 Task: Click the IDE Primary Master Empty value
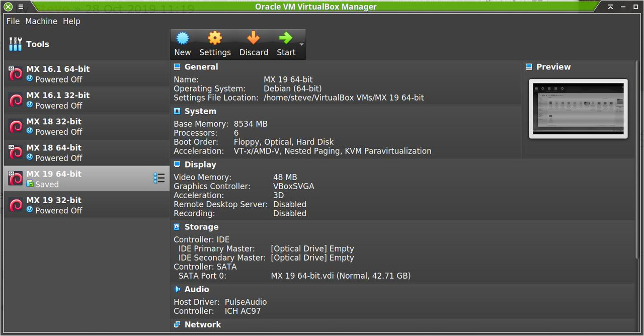pos(312,248)
